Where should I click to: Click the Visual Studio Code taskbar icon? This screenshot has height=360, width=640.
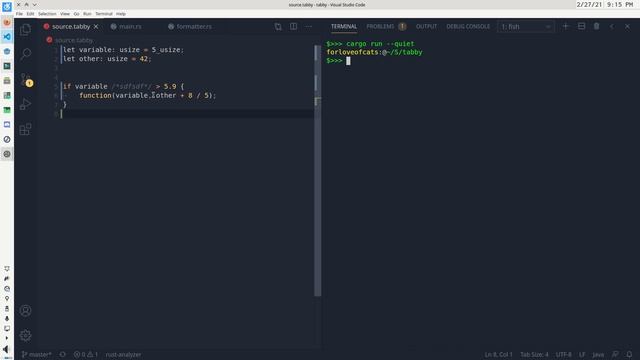[x=7, y=37]
